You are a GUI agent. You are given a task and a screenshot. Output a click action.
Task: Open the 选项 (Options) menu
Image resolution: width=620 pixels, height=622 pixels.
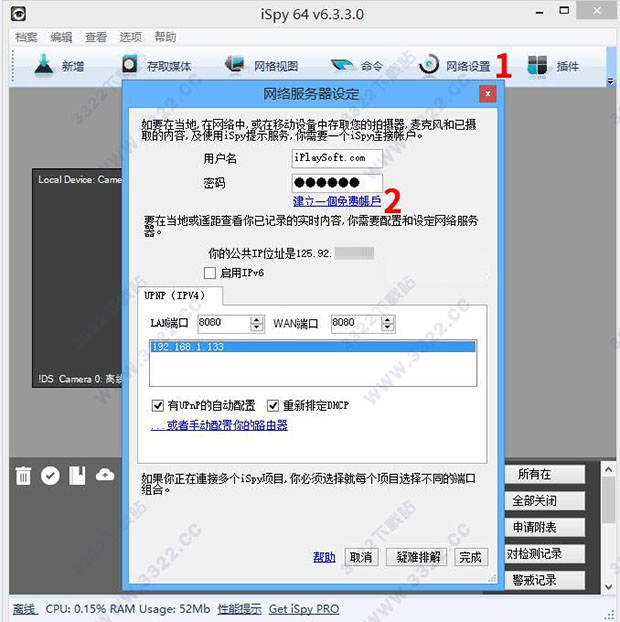(131, 37)
